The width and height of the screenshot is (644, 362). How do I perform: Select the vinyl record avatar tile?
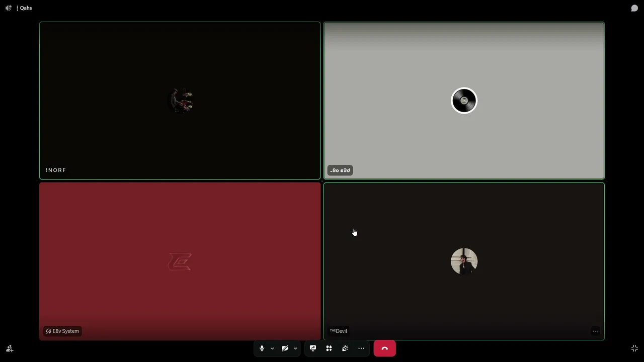464,101
